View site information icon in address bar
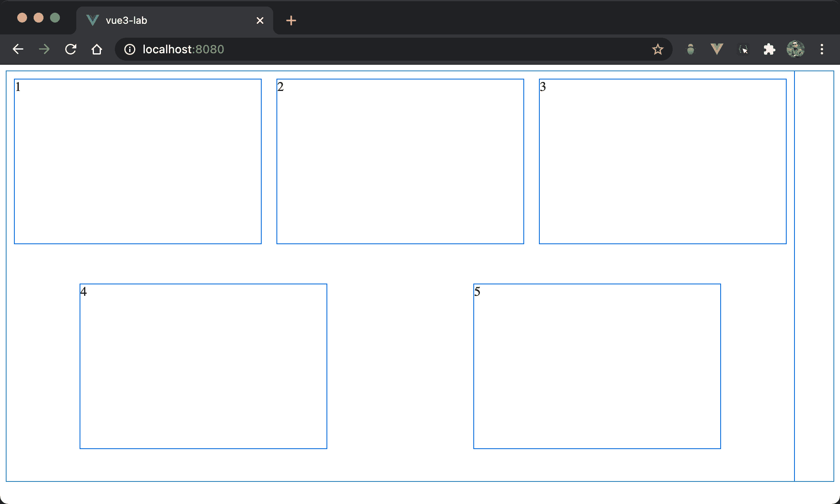This screenshot has width=840, height=504. tap(130, 50)
